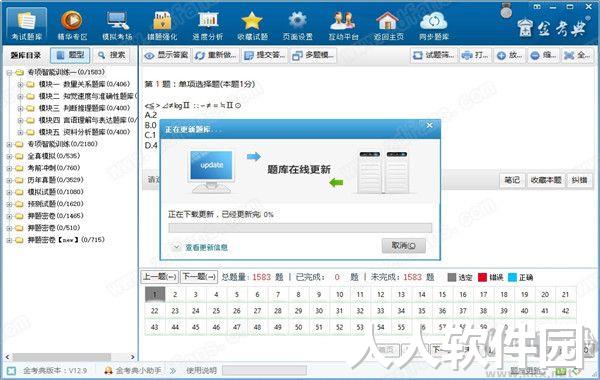Click the 下一题 next question button
This screenshot has width=600, height=380.
click(199, 276)
